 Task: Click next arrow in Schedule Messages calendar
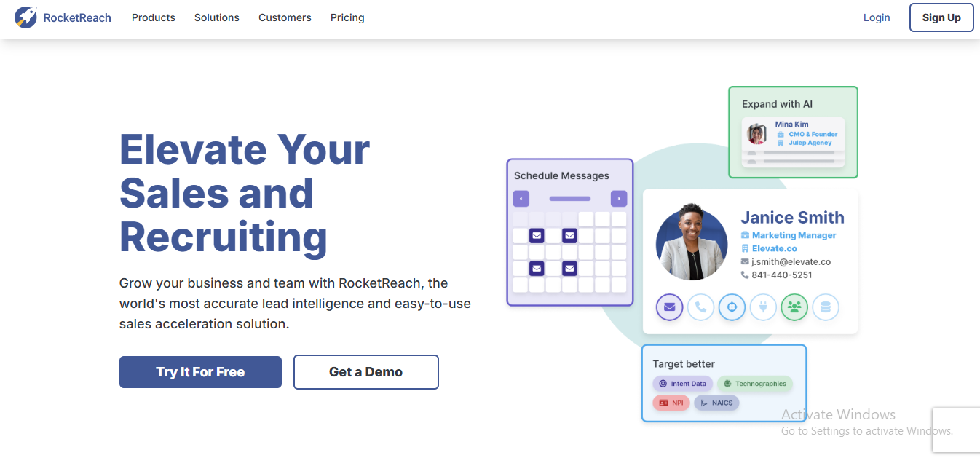point(619,199)
